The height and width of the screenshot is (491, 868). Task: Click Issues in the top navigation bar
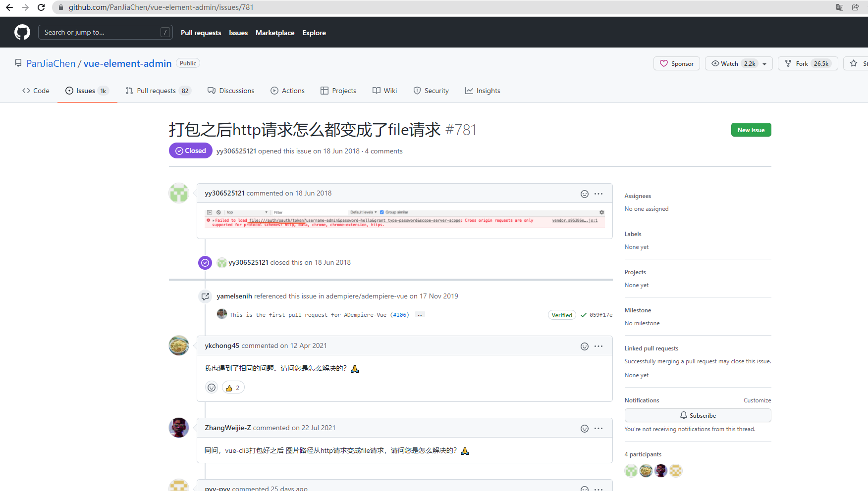tap(238, 33)
